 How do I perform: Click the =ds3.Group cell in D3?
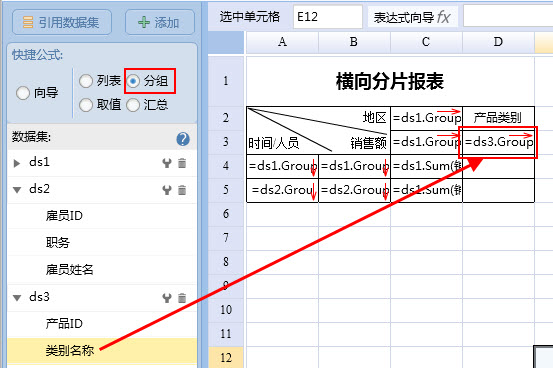coord(498,142)
